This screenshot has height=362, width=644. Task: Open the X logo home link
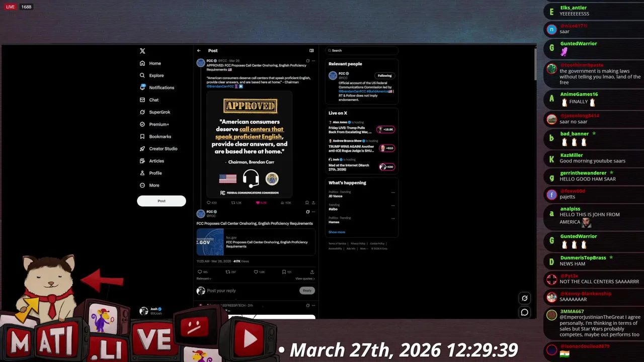pyautogui.click(x=142, y=51)
